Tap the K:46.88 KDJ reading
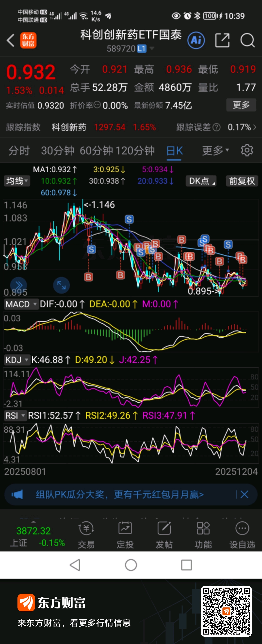The height and width of the screenshot is (644, 262). click(51, 360)
